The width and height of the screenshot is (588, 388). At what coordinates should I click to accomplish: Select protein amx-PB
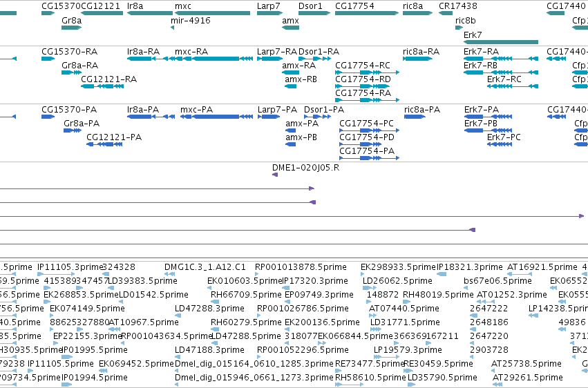(301, 137)
